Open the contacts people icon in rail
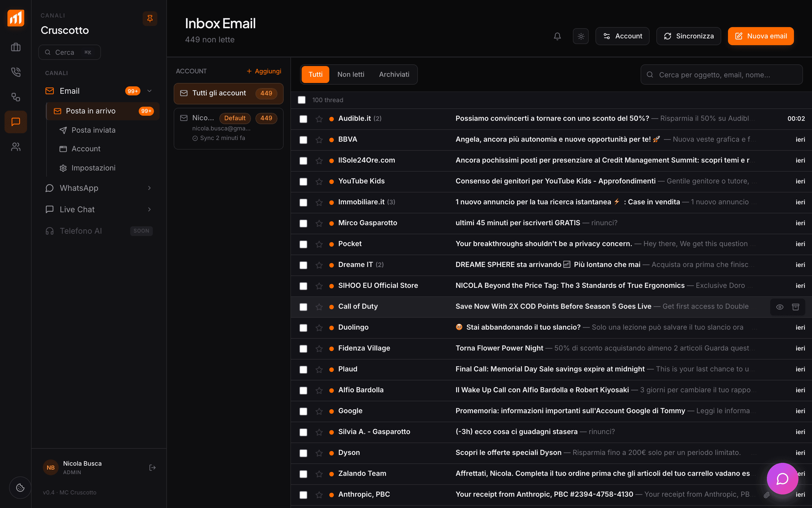The image size is (812, 508). 16,147
